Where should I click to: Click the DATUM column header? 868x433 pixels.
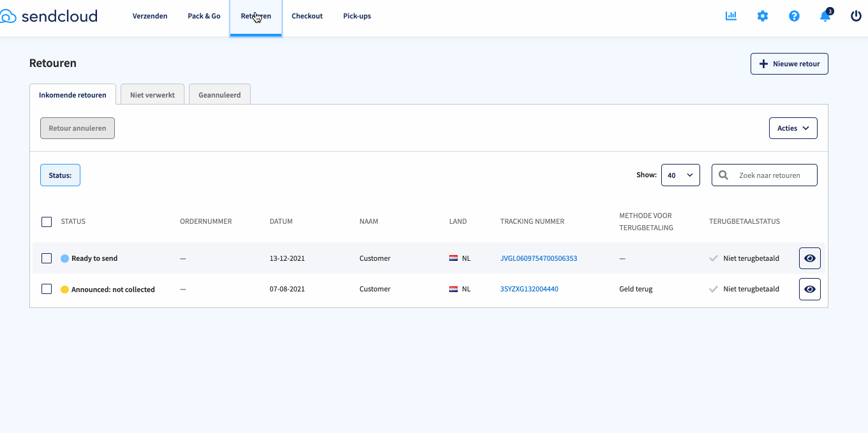click(x=281, y=222)
